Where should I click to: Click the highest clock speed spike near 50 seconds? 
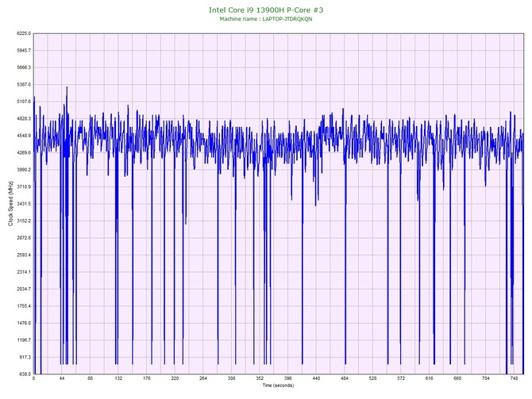[67, 88]
